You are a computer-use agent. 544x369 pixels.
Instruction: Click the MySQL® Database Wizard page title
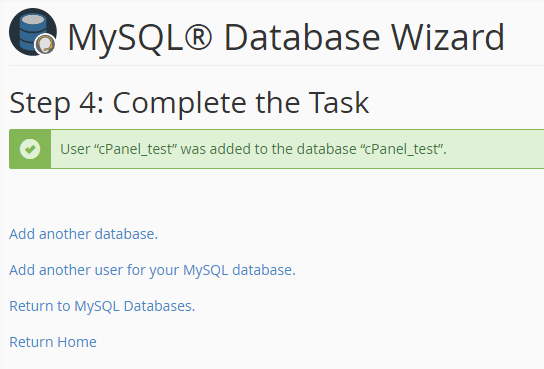[286, 37]
